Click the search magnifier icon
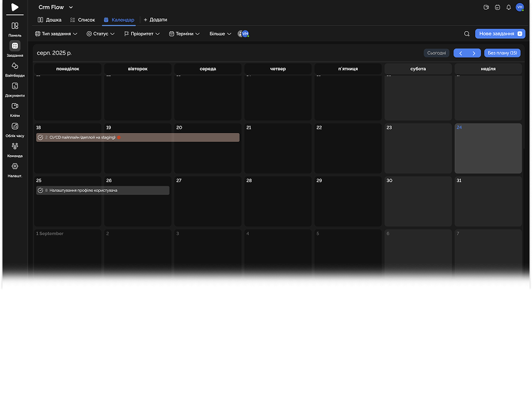Image resolution: width=532 pixels, height=396 pixels. pyautogui.click(x=467, y=34)
